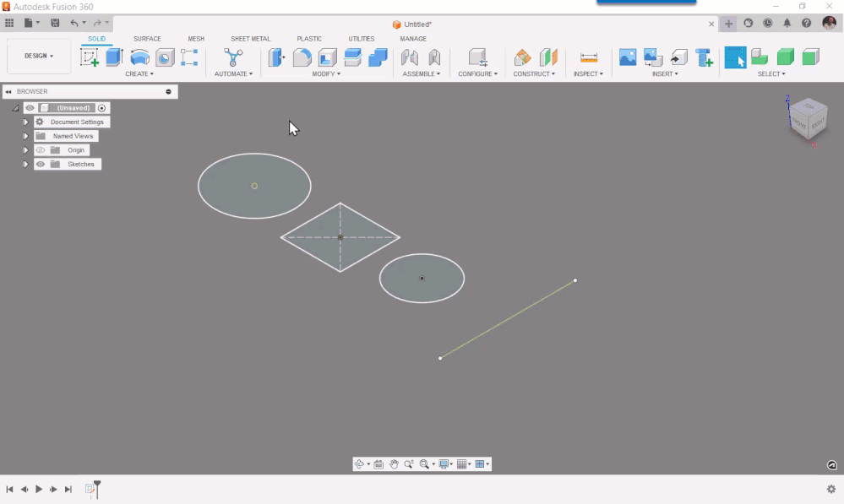This screenshot has width=844, height=504.
Task: Expand the Document Settings node
Action: tap(25, 122)
